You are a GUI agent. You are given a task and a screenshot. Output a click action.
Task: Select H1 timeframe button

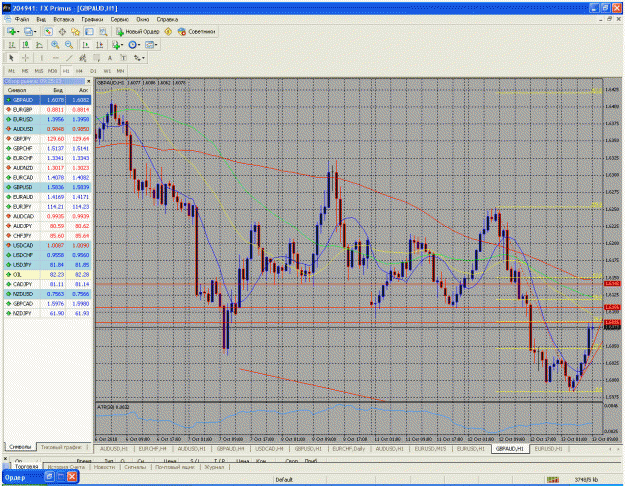[x=66, y=71]
